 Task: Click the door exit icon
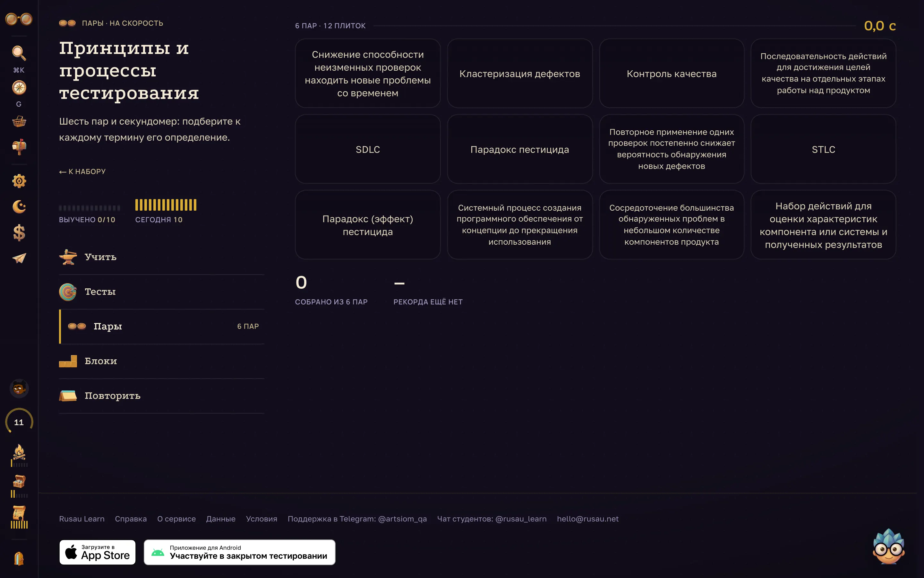click(x=19, y=558)
